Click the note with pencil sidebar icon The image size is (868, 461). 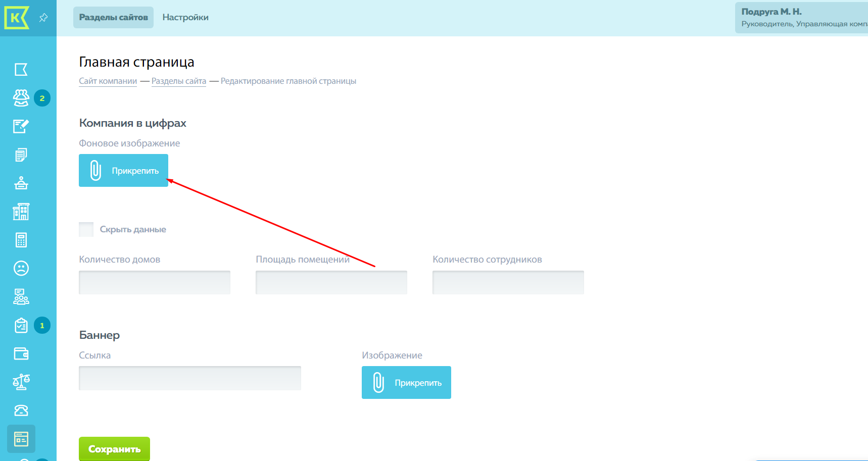(x=21, y=126)
